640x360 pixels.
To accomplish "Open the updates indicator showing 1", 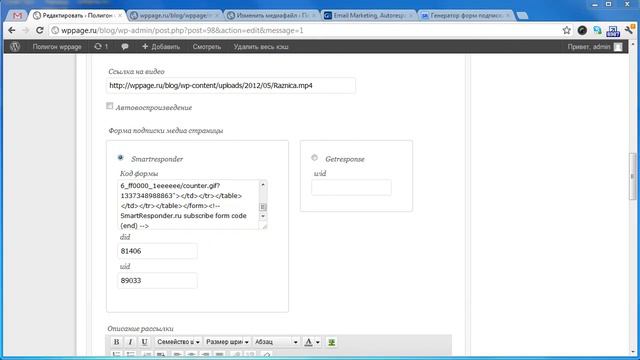I will [101, 47].
